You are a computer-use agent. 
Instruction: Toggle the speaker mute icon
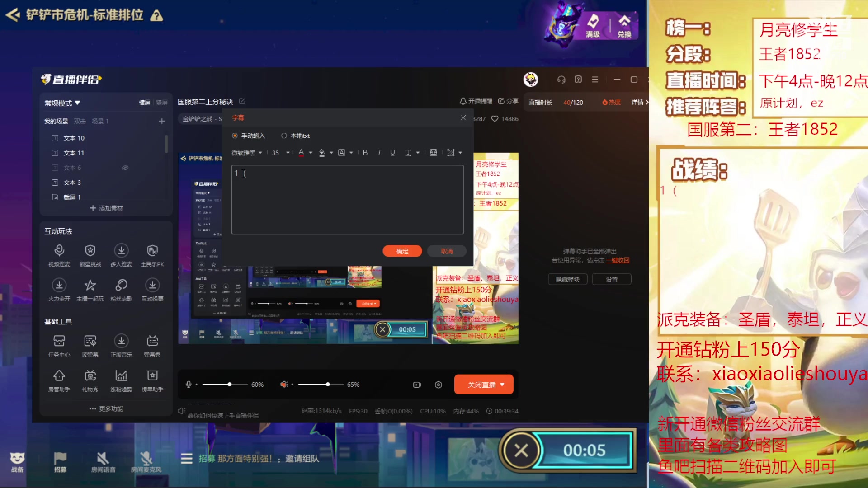(x=284, y=385)
